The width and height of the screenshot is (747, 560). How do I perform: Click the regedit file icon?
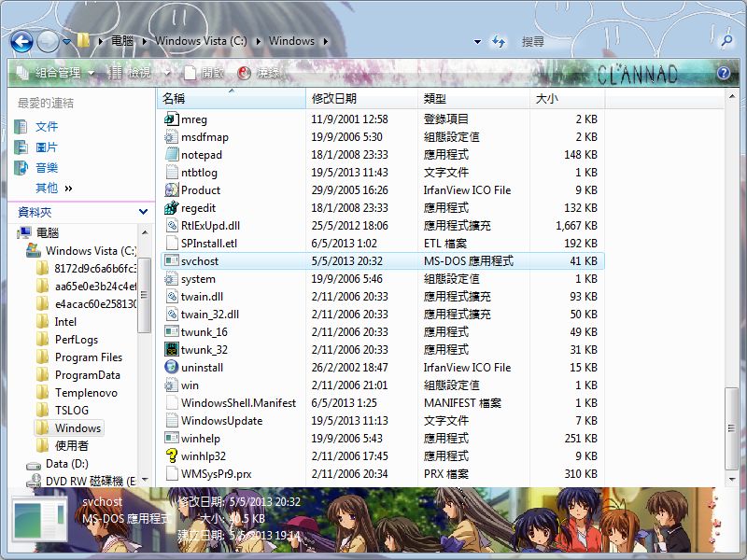tap(171, 208)
